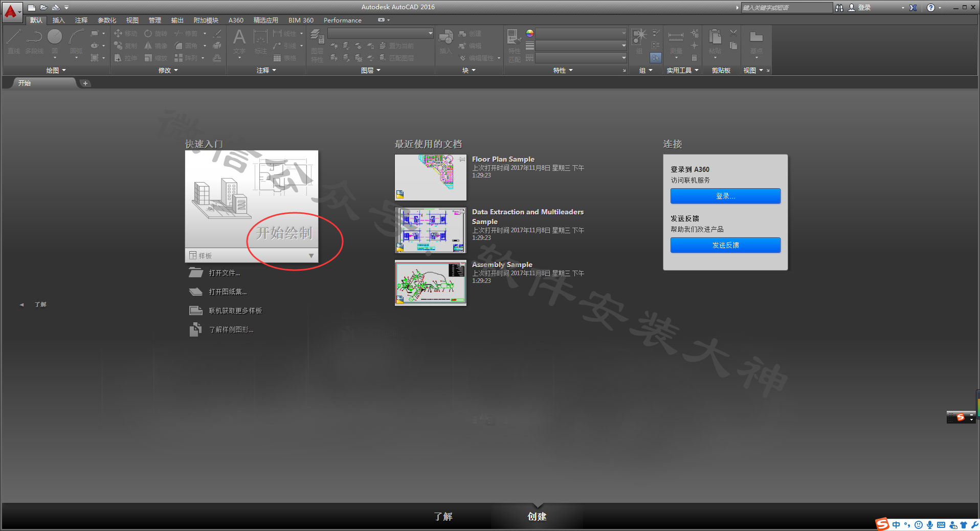Click the Open folder icon in quick access toolbar
980x531 pixels.
point(43,8)
